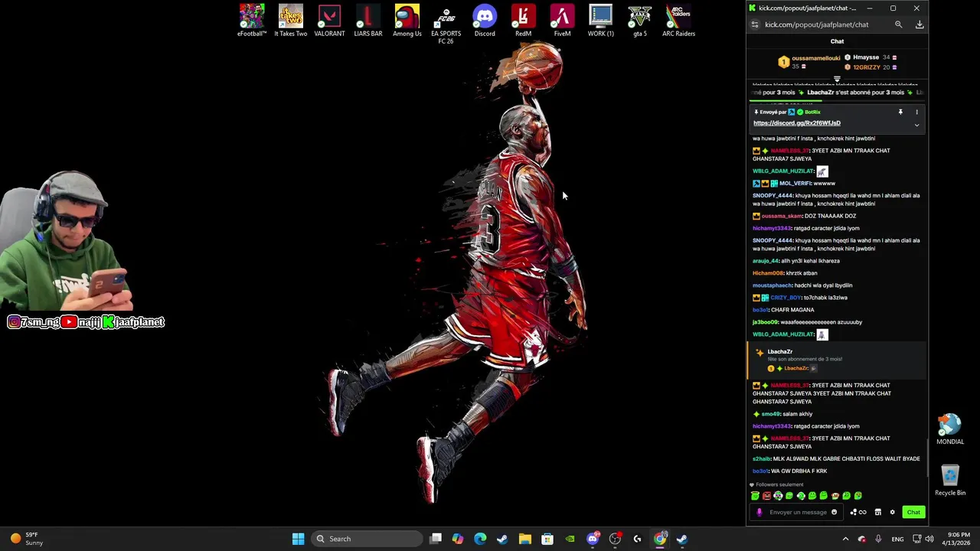Open the clock showing 9:06 PM

coord(958,539)
